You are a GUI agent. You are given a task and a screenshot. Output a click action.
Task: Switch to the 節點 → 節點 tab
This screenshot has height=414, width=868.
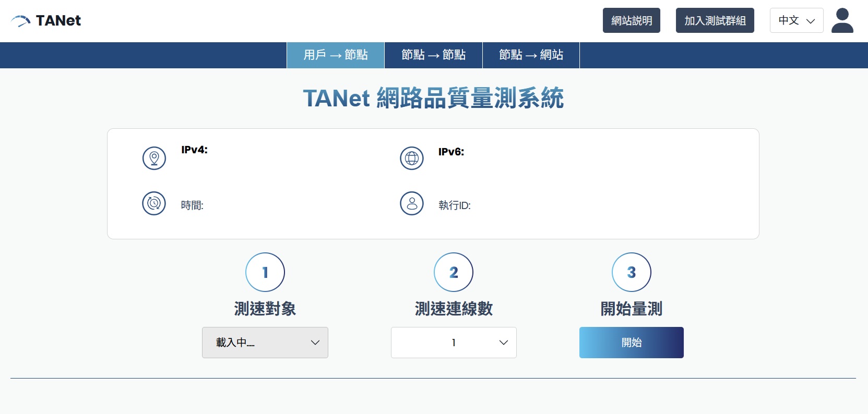(433, 55)
